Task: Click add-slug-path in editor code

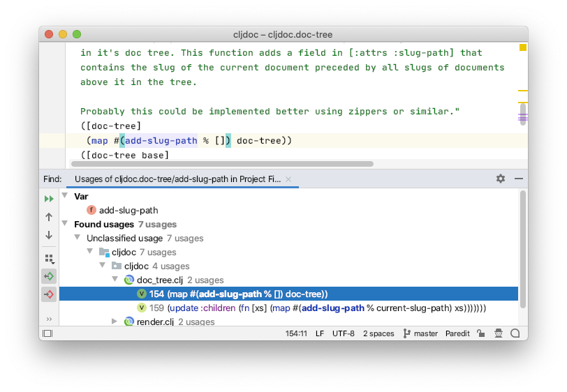Action: pyautogui.click(x=161, y=140)
